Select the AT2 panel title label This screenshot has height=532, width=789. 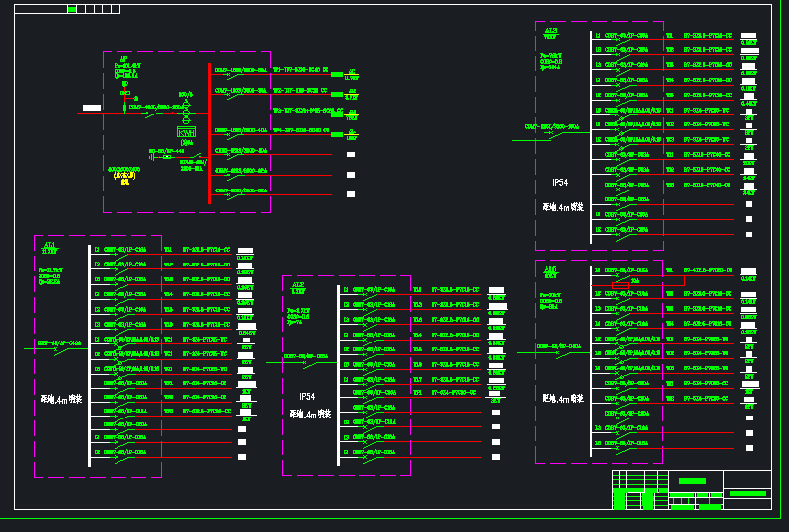point(298,285)
